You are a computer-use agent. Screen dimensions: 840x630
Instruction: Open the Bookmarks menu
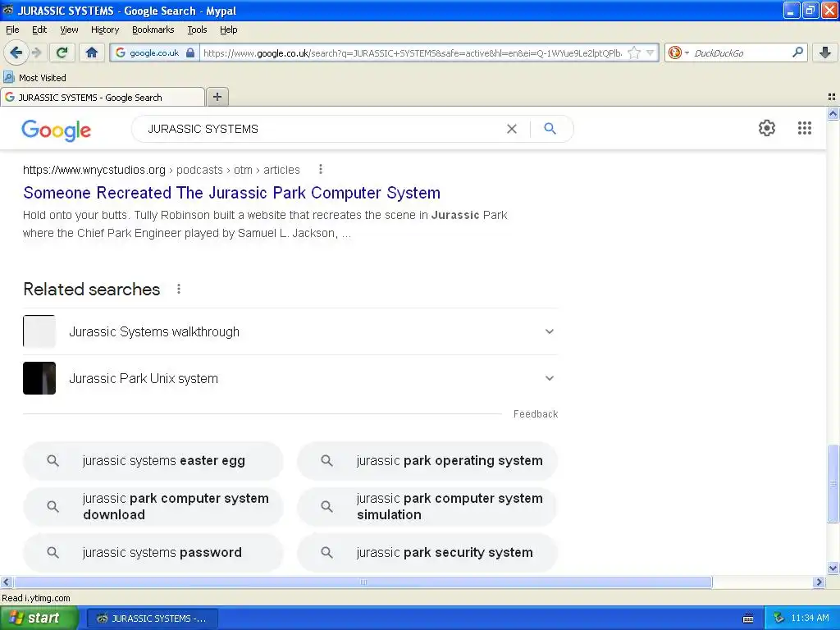(153, 30)
